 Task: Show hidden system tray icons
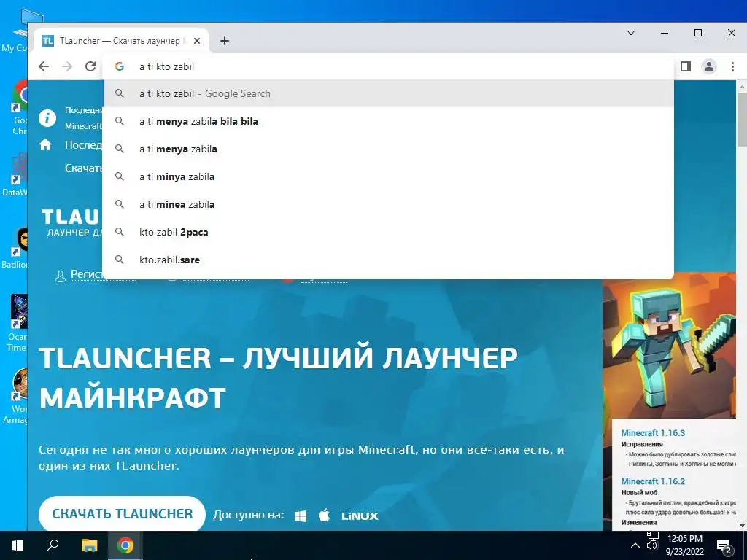click(635, 545)
